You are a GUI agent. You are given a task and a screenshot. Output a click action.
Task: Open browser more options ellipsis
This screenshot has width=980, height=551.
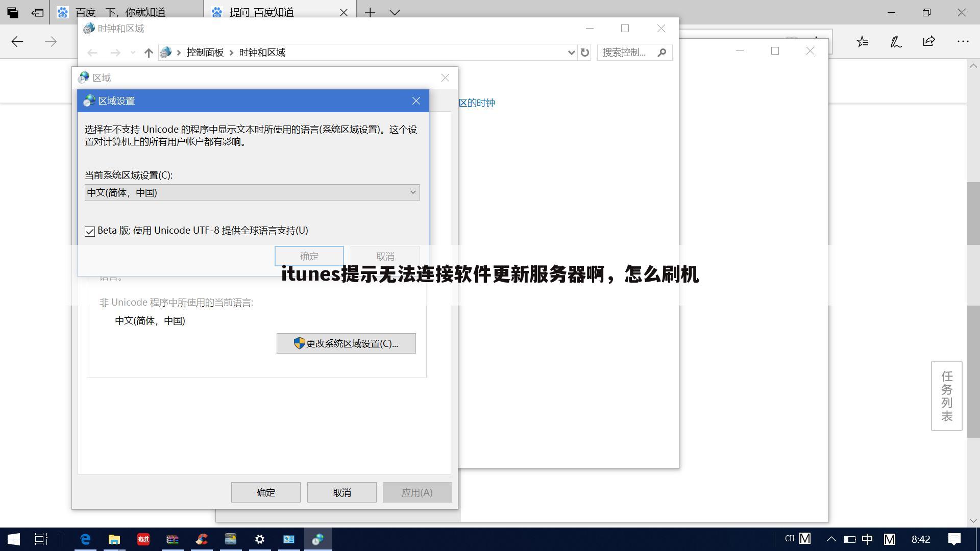pyautogui.click(x=963, y=41)
